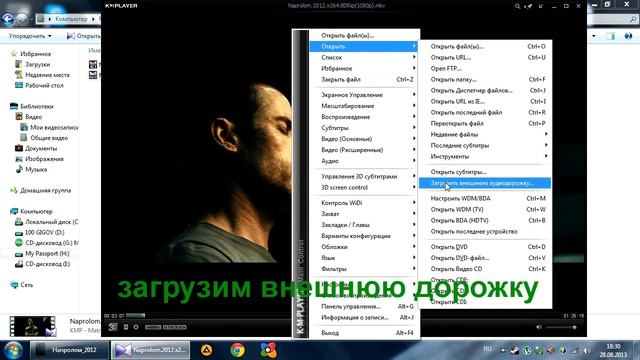Open the Windows Start button
The image size is (640, 360).
pyautogui.click(x=13, y=350)
